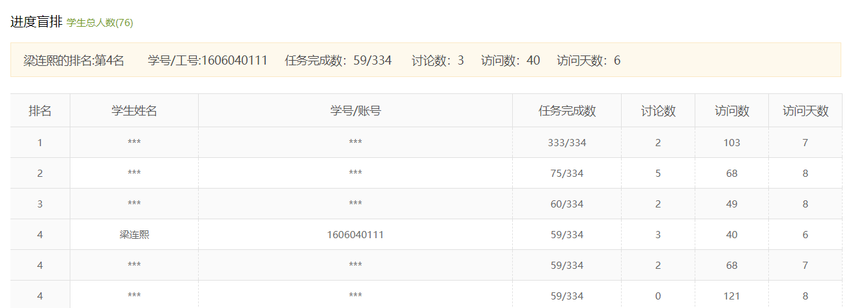
Task: Click the 学生姓名 column header
Action: pos(134,111)
